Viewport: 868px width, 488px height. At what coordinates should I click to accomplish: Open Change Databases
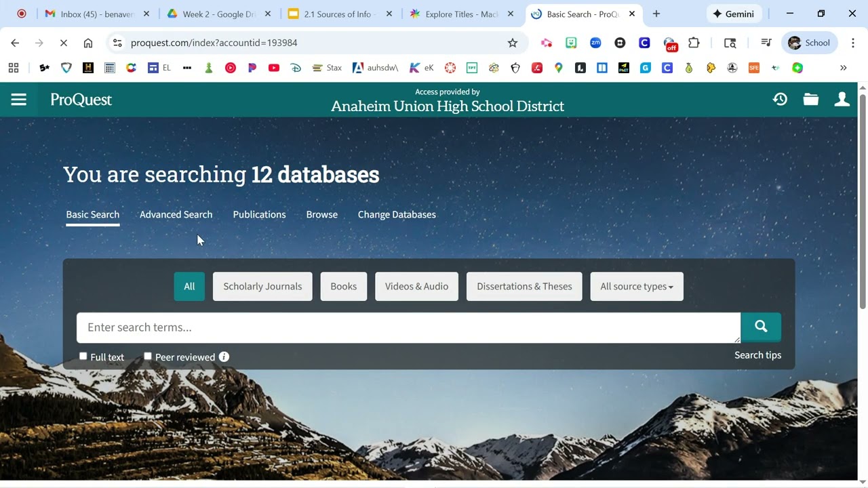click(397, 214)
